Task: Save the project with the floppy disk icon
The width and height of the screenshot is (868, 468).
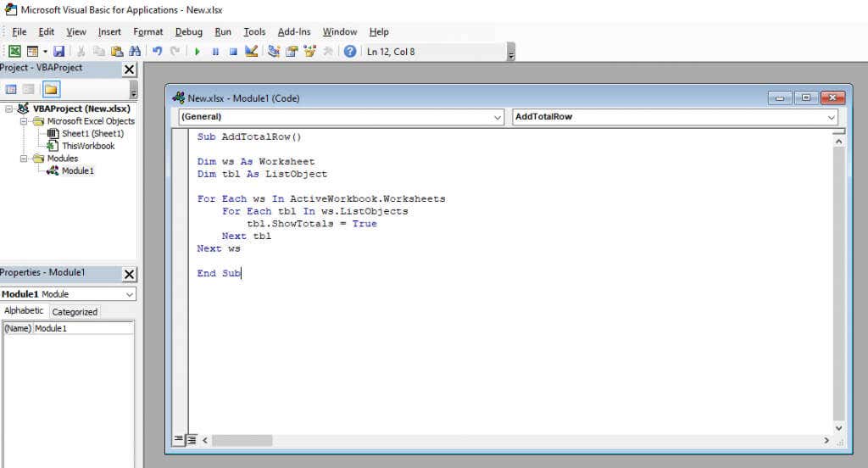Action: tap(59, 52)
